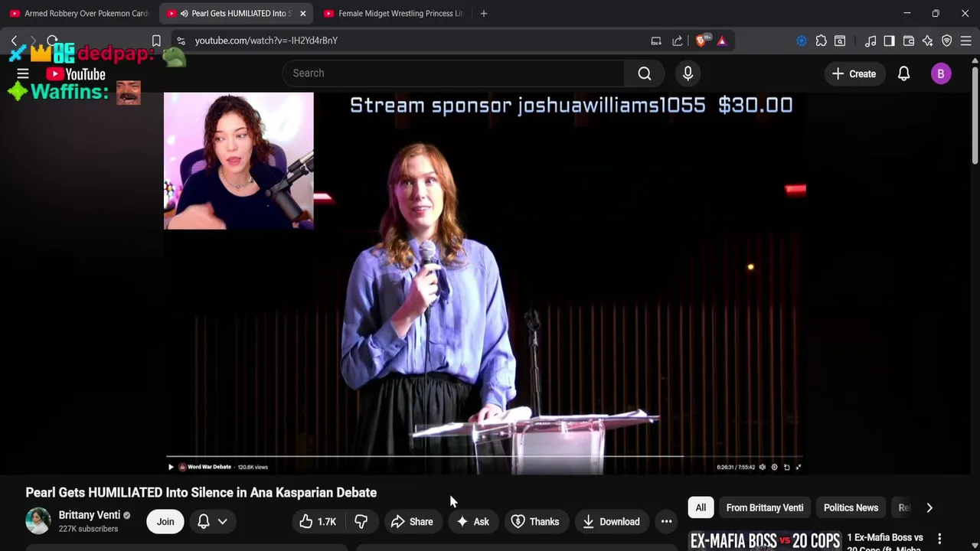Join the Brittany Venti channel
This screenshot has width=980, height=551.
pos(165,521)
